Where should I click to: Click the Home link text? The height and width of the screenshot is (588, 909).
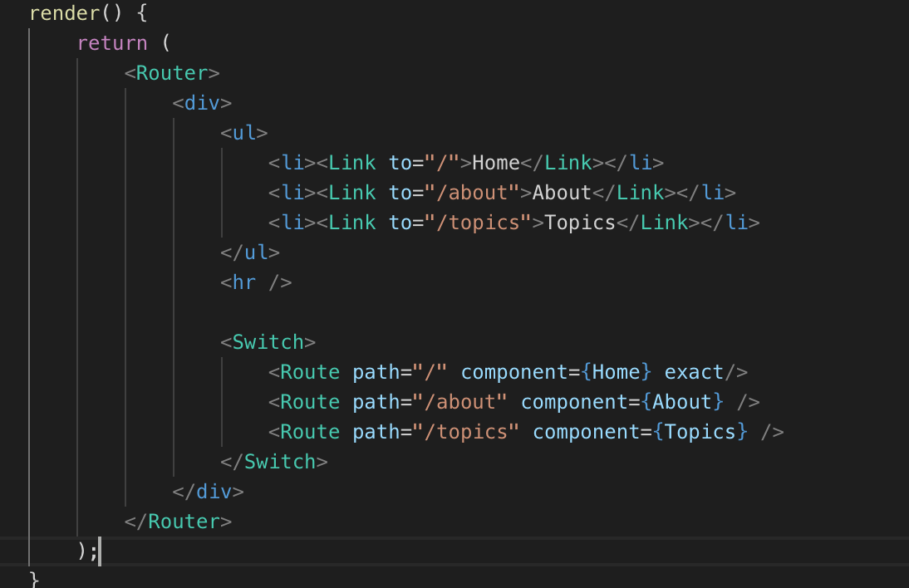[495, 162]
